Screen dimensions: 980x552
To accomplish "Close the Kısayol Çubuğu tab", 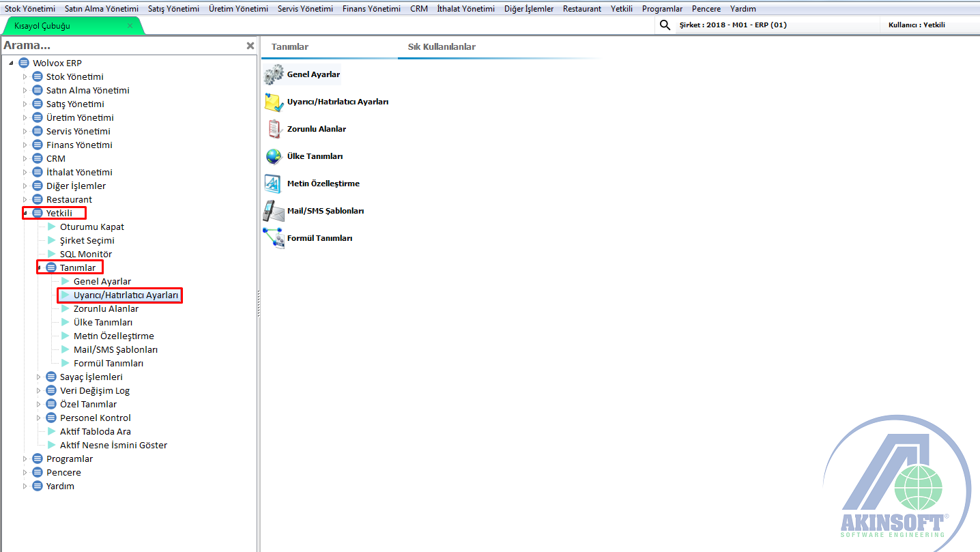I will tap(130, 26).
